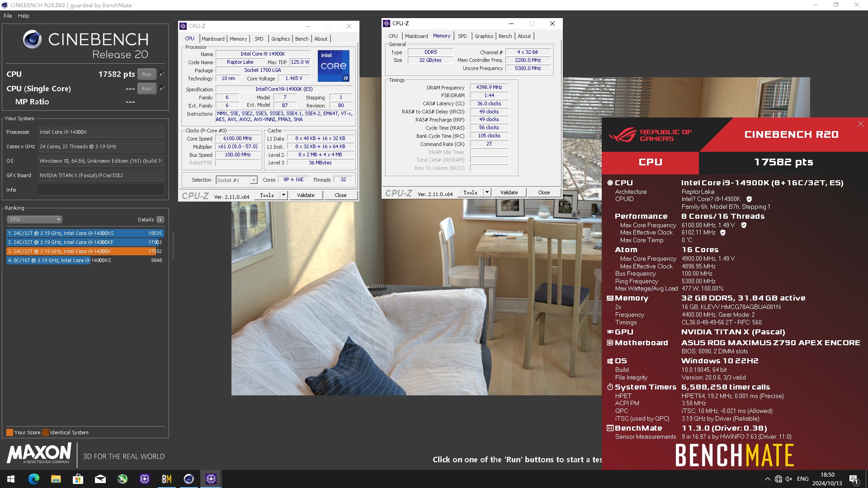The width and height of the screenshot is (868, 488).
Task: Run the CPU (Single Core) test
Action: tap(146, 89)
